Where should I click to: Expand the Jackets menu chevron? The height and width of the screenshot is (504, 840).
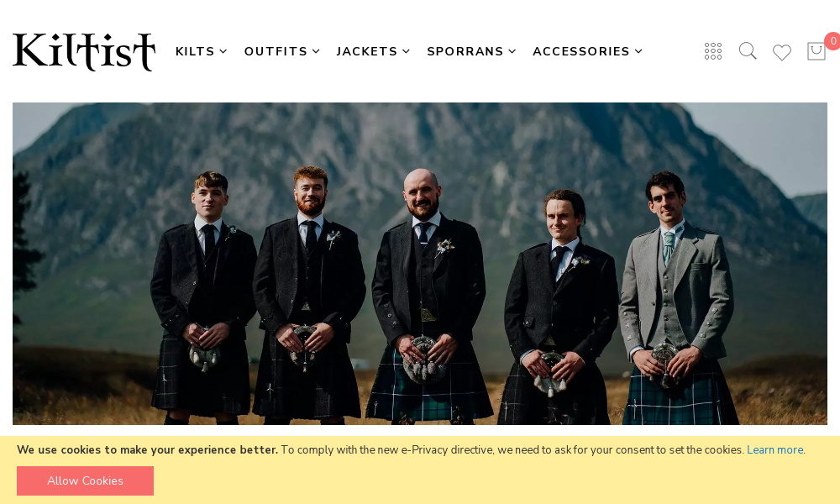(x=406, y=51)
